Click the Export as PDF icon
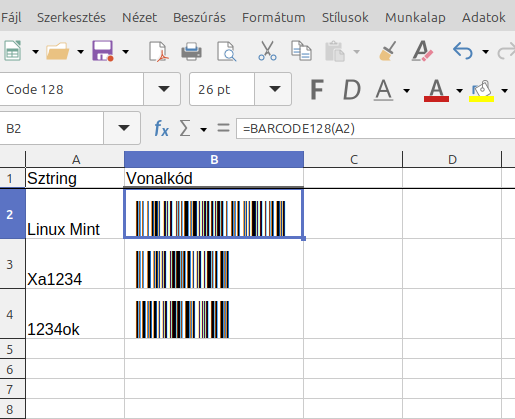Image resolution: width=515 pixels, height=419 pixels. click(158, 51)
